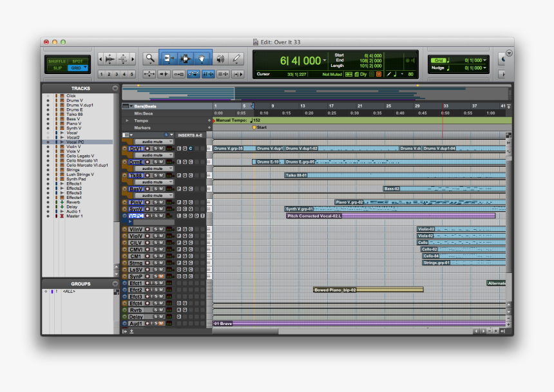Enable Shuffle edit mode

[x=57, y=61]
